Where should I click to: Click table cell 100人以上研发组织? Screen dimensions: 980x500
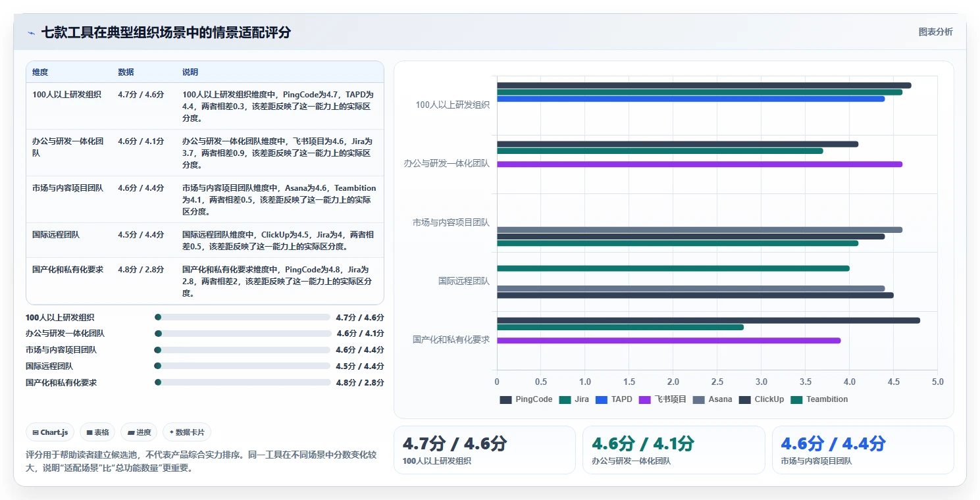click(x=66, y=95)
